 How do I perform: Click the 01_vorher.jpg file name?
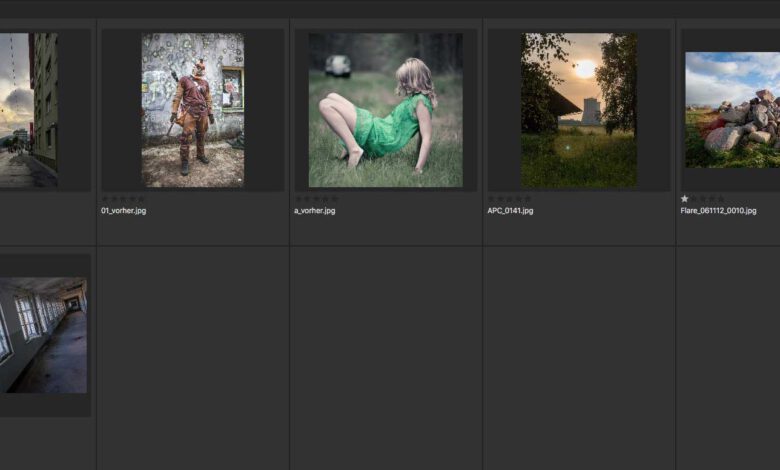click(123, 210)
